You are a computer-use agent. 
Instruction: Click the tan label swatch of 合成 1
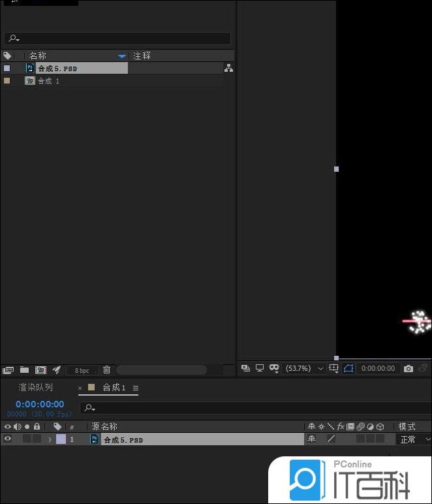pyautogui.click(x=7, y=81)
